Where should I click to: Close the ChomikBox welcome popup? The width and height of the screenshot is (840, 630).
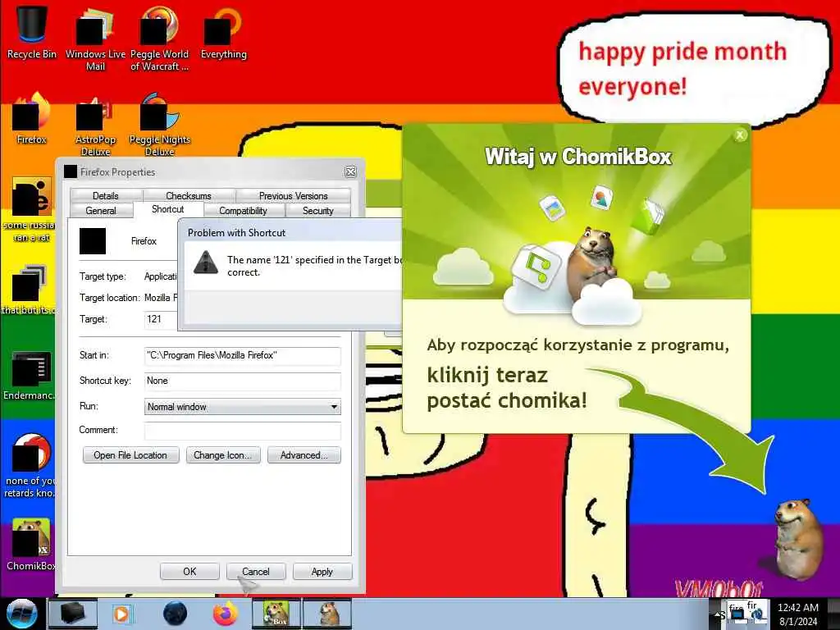click(740, 135)
